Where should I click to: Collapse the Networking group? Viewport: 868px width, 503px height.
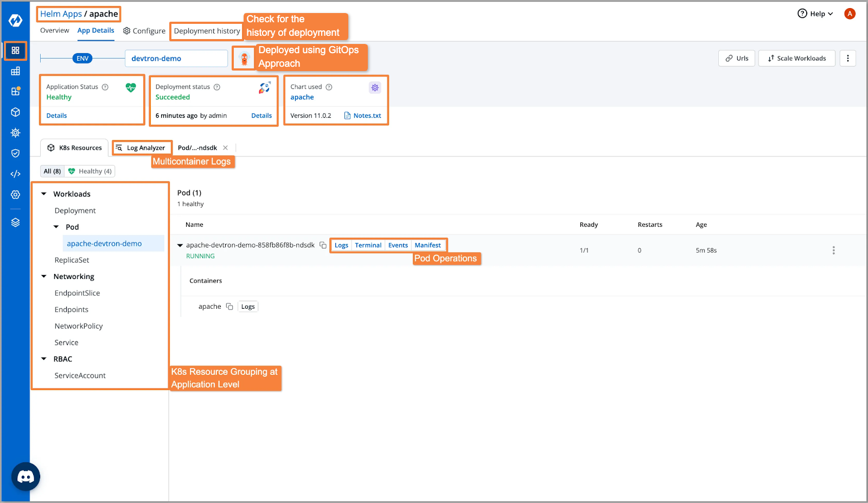pyautogui.click(x=44, y=276)
